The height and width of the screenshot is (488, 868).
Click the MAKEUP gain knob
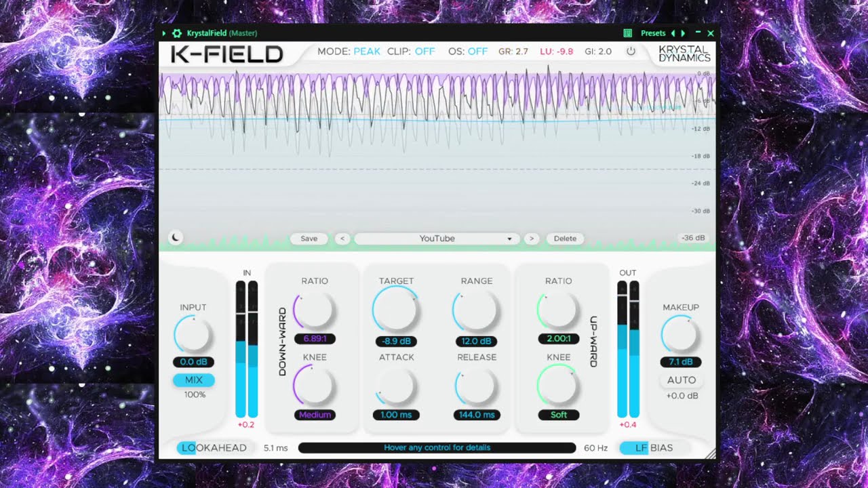(680, 335)
